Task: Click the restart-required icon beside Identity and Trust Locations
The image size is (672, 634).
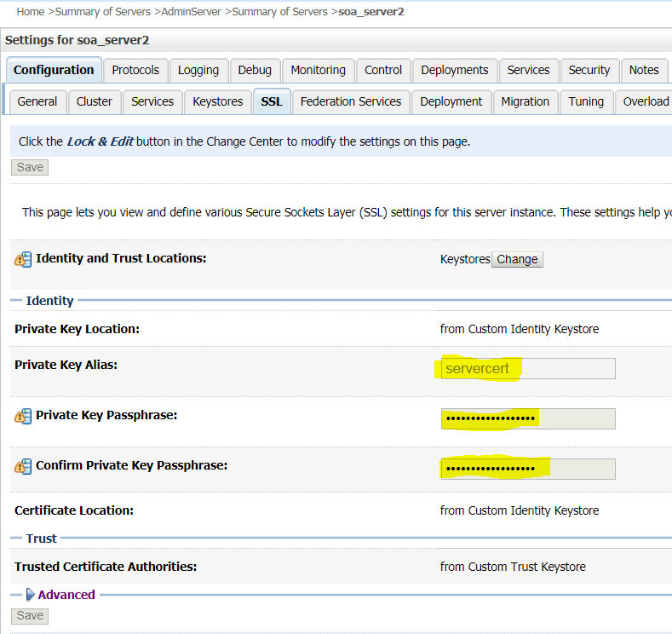Action: 23,259
